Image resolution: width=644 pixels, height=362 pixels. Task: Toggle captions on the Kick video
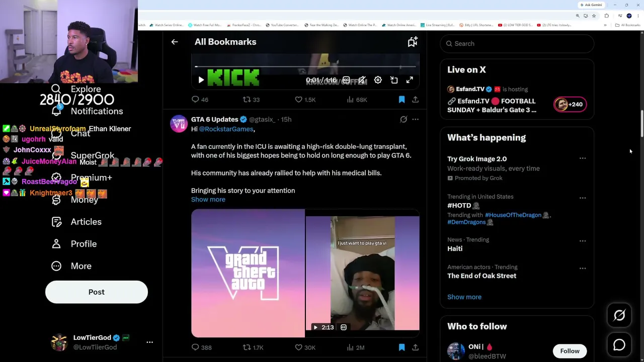(346, 80)
